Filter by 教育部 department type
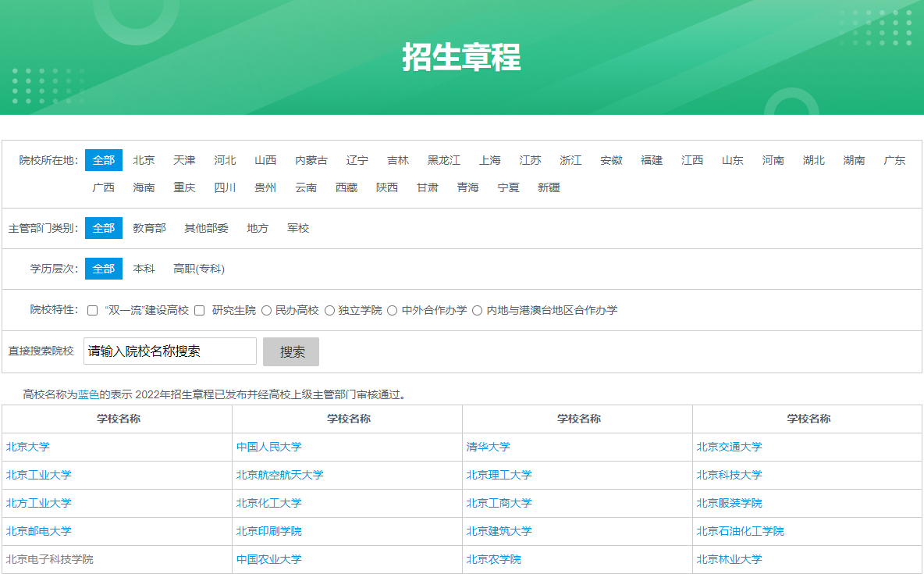The height and width of the screenshot is (574, 924). click(x=150, y=228)
